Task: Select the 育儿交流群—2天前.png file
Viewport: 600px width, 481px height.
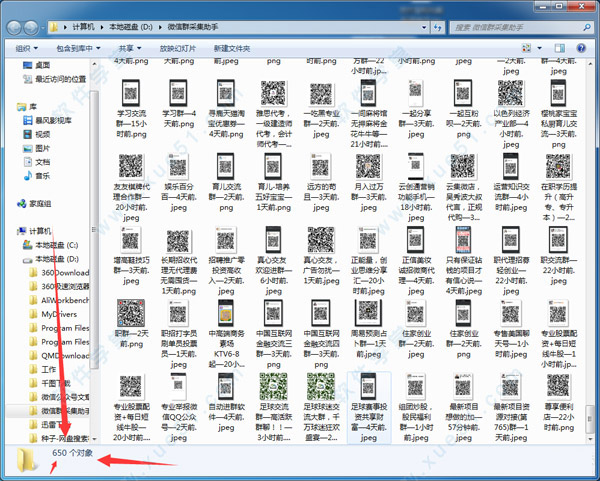Action: 226,183
